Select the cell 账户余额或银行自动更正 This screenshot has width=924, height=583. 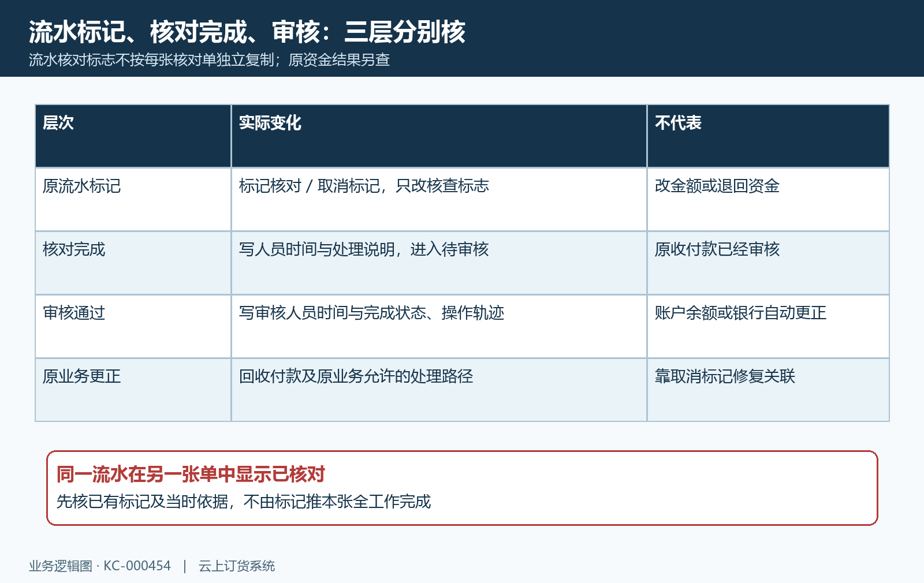coord(768,327)
